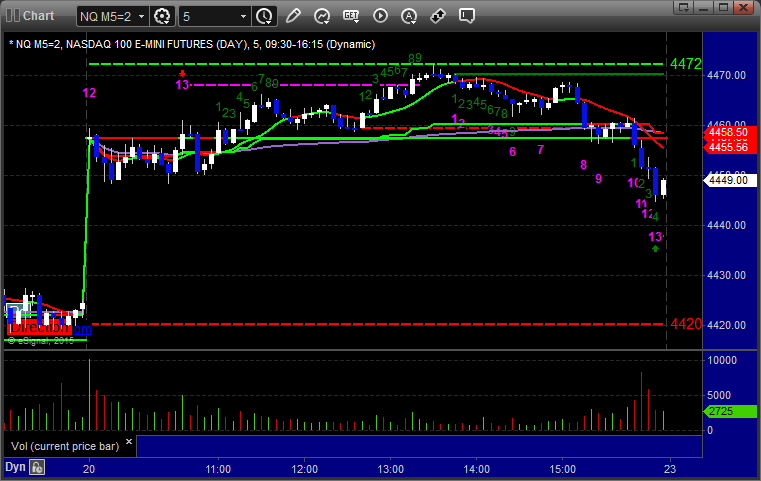
Task: Click the symbol linking arrows icon
Action: (438, 16)
